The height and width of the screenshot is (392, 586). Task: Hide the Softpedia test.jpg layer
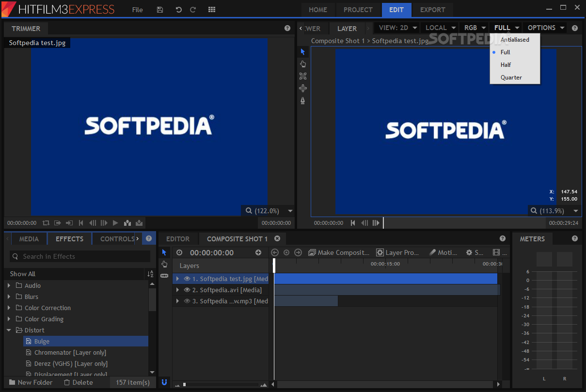pos(187,279)
